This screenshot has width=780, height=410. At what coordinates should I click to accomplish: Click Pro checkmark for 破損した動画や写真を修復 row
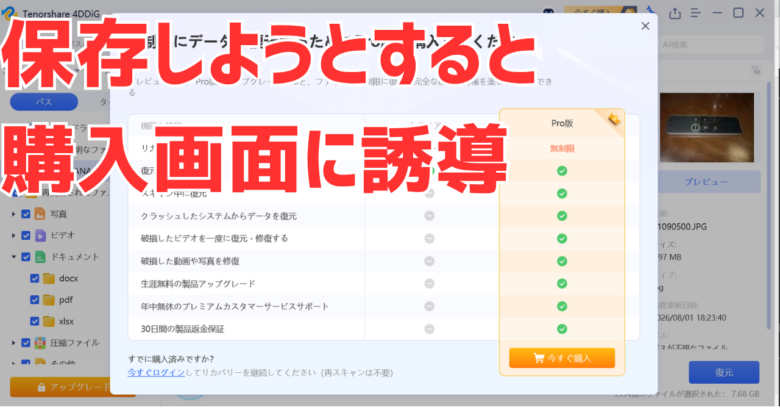[562, 261]
